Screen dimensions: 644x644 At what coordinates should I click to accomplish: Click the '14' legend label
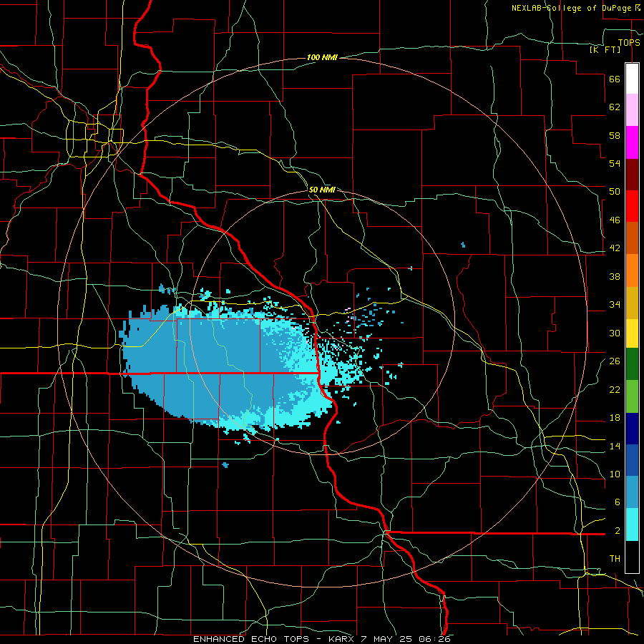click(x=615, y=446)
